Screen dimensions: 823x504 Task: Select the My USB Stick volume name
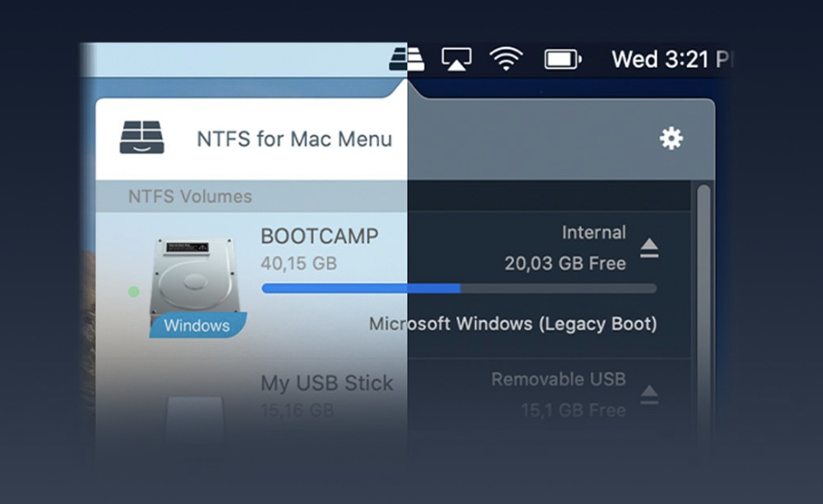[x=327, y=384]
